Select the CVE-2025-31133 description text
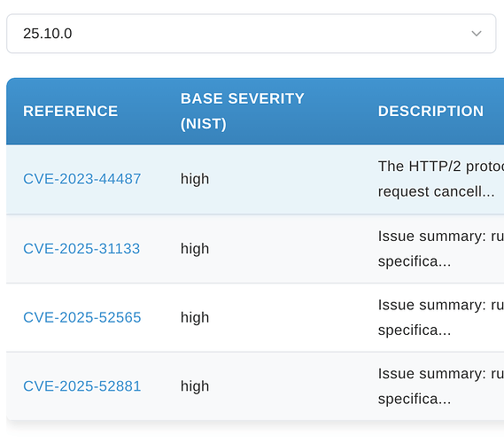The height and width of the screenshot is (443, 504). coord(441,249)
